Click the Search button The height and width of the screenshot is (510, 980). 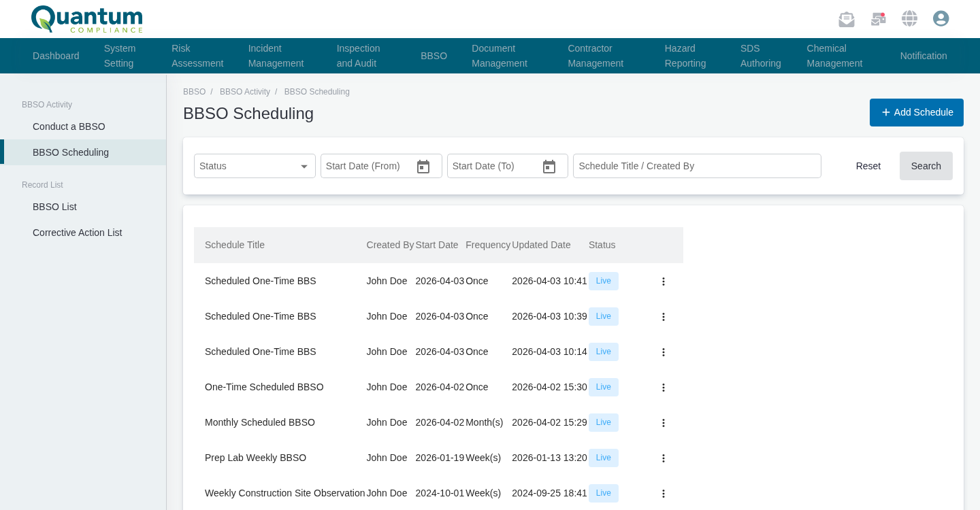pos(926,166)
